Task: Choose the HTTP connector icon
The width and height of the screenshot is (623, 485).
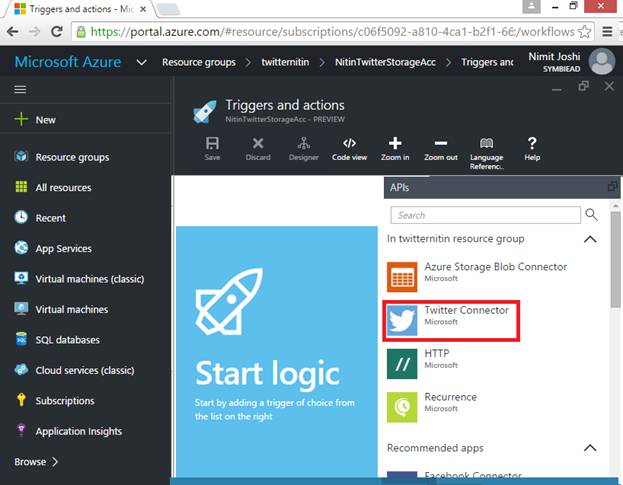Action: 402,364
